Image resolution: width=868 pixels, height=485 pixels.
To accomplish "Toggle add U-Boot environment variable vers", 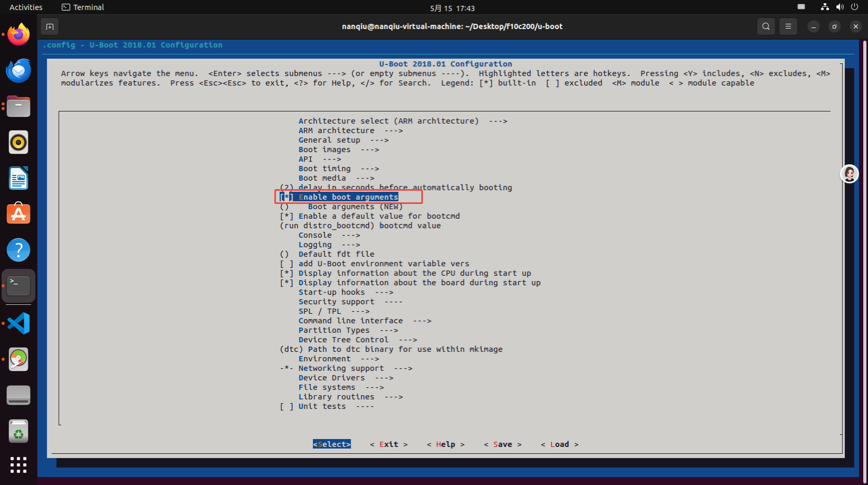I will point(374,264).
